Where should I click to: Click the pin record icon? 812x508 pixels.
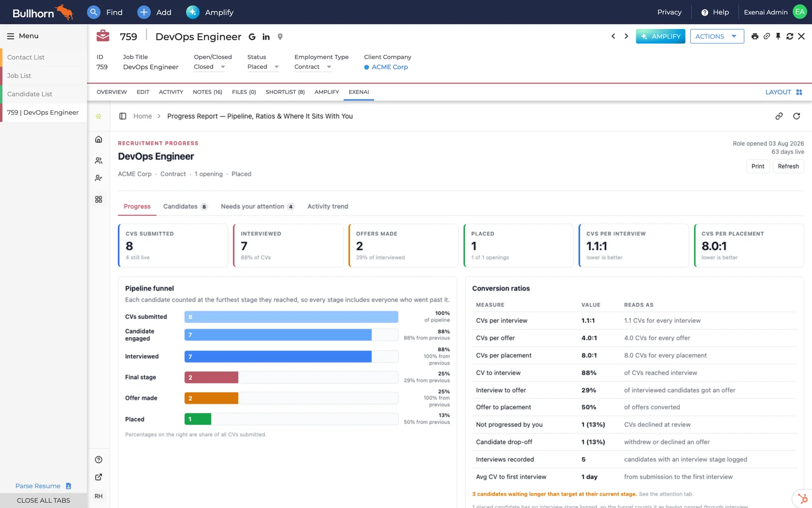point(778,36)
